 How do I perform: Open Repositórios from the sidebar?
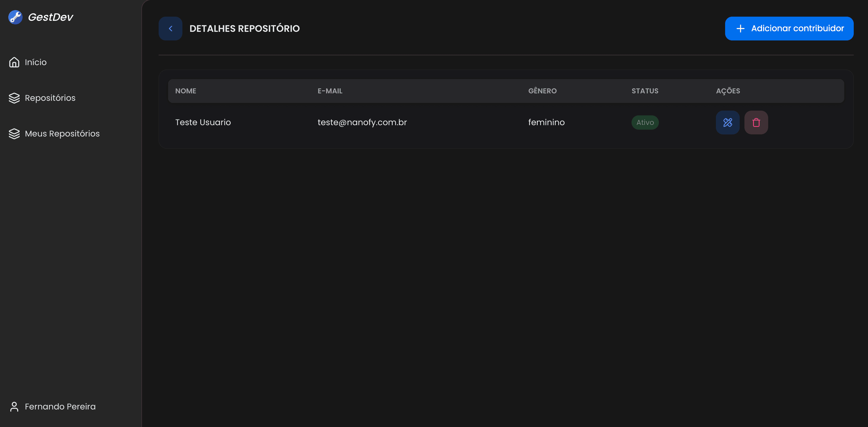(x=50, y=98)
